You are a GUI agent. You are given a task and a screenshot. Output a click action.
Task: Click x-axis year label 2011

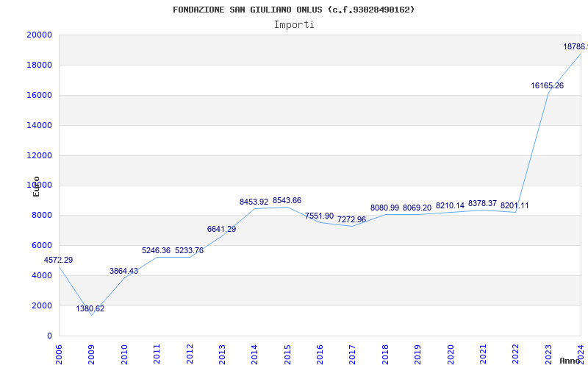(x=157, y=354)
